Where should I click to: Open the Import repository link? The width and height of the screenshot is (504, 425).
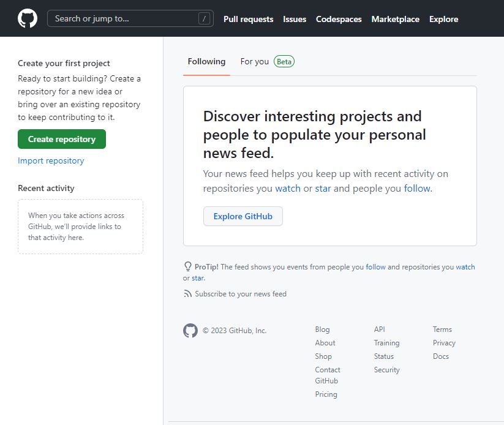click(51, 160)
